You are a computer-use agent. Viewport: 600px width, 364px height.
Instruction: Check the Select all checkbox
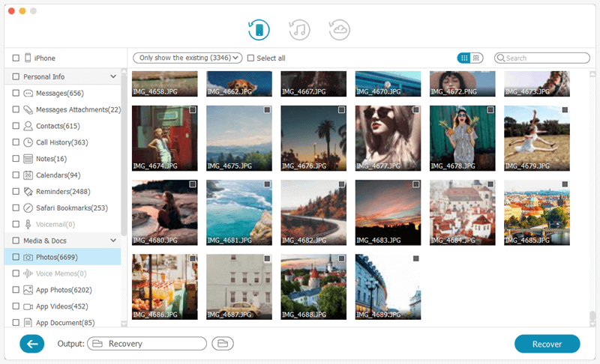(x=251, y=58)
